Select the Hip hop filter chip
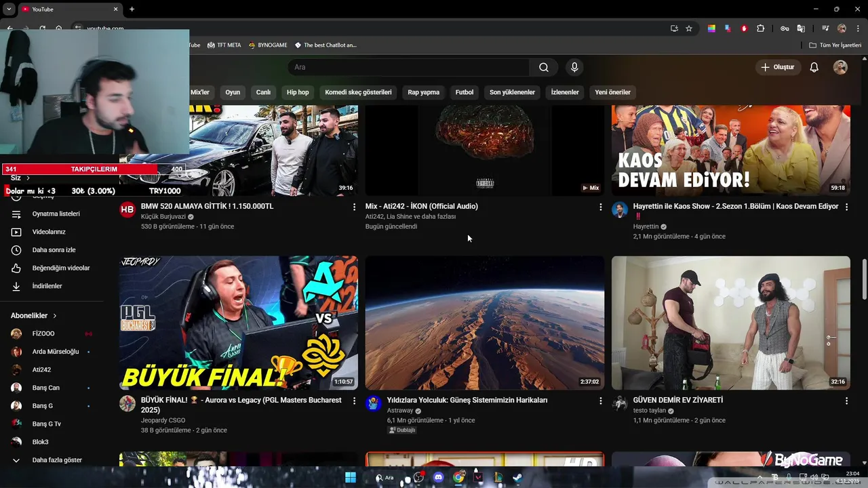The width and height of the screenshot is (868, 488). [x=298, y=92]
